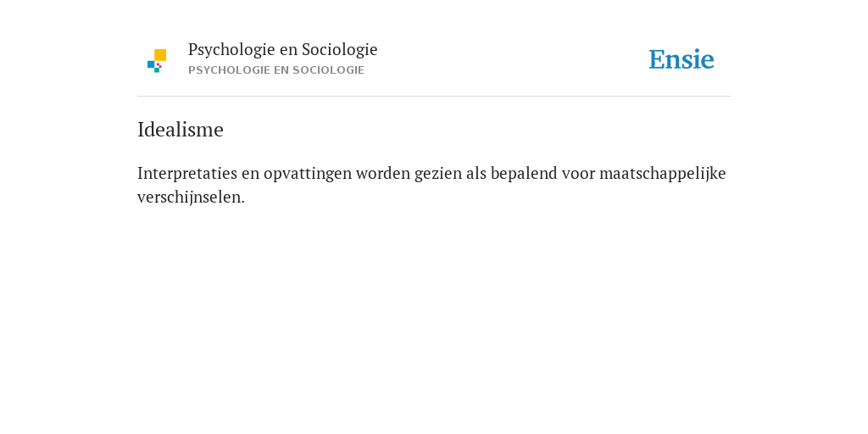Image resolution: width=868 pixels, height=434 pixels.
Task: Click the blue square in the logo
Action: [x=151, y=64]
